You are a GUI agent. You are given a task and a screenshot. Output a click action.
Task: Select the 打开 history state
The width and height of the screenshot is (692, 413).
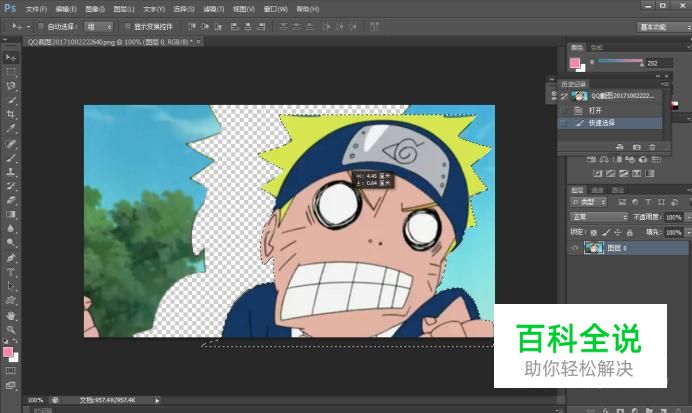coord(596,109)
